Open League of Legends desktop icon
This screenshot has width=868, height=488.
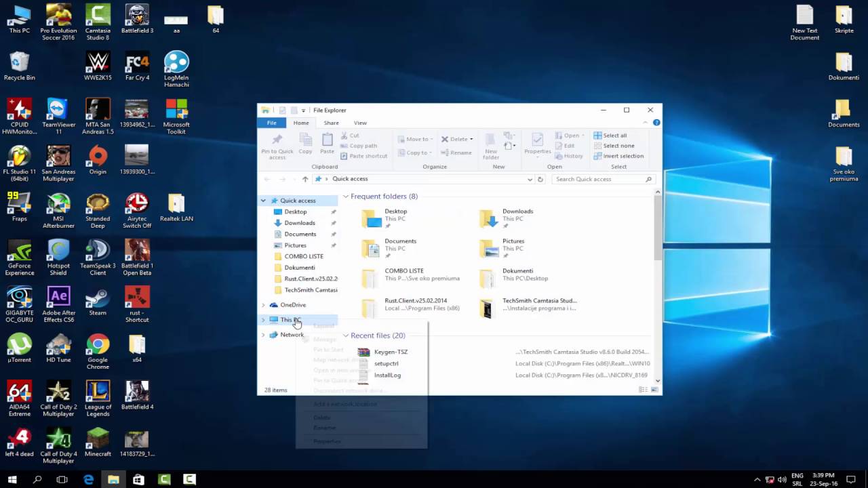pos(98,399)
